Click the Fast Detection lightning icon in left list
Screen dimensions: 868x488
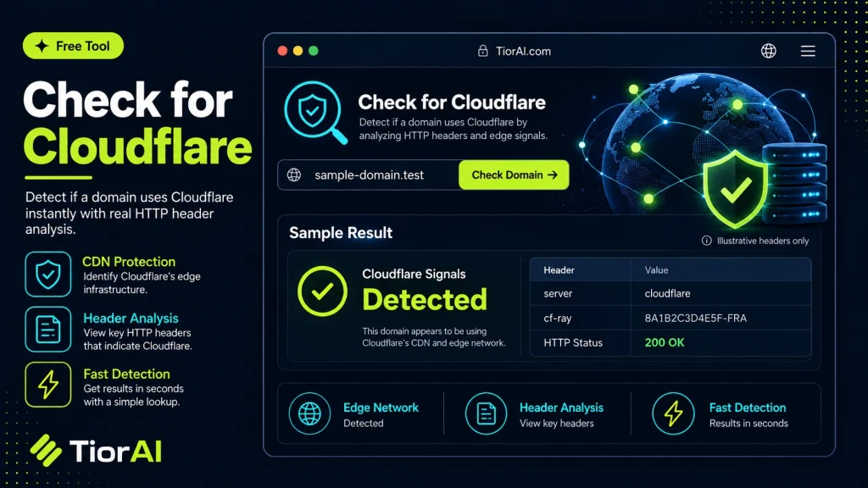[x=48, y=385]
